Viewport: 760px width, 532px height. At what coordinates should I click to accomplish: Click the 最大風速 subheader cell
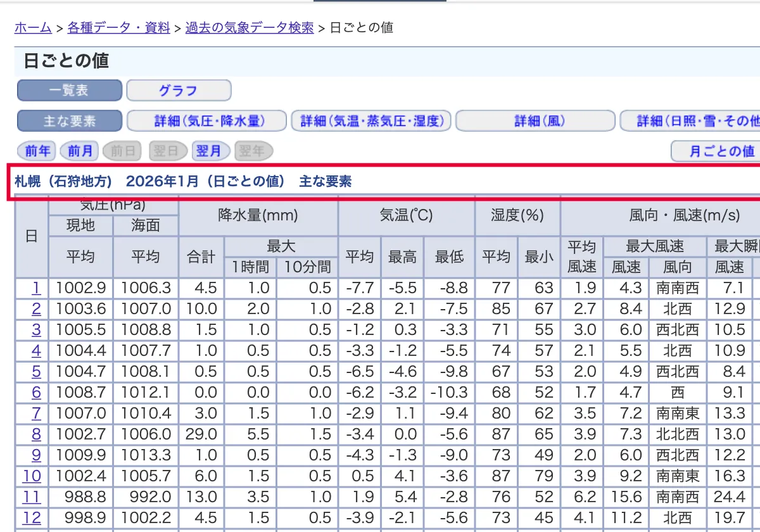655,246
